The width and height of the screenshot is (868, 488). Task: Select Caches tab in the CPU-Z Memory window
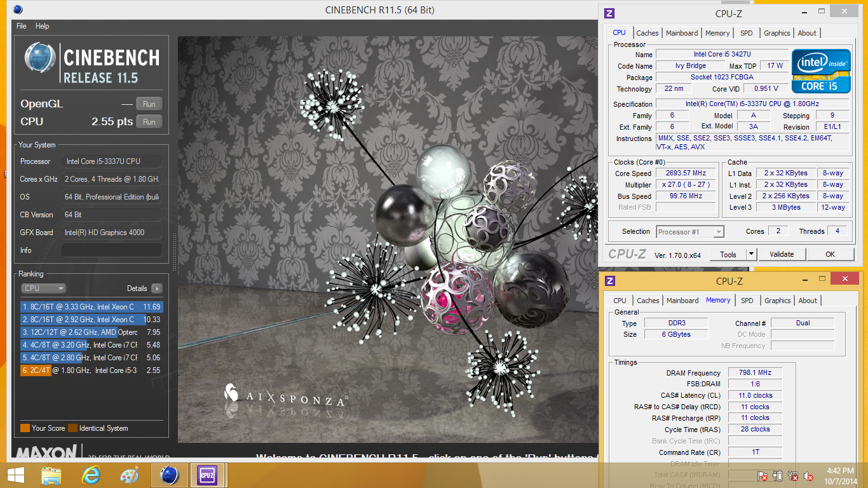pyautogui.click(x=648, y=301)
